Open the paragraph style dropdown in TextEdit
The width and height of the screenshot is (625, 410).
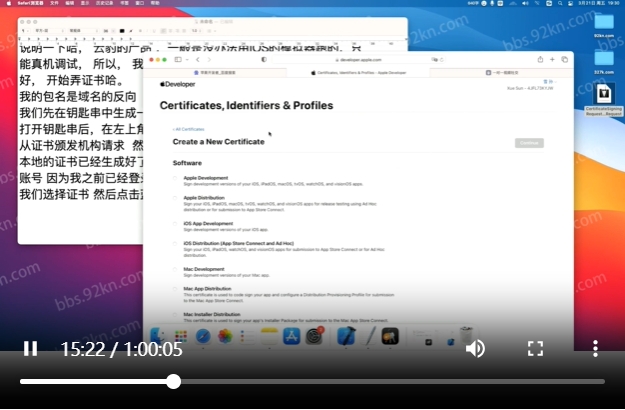(x=25, y=31)
